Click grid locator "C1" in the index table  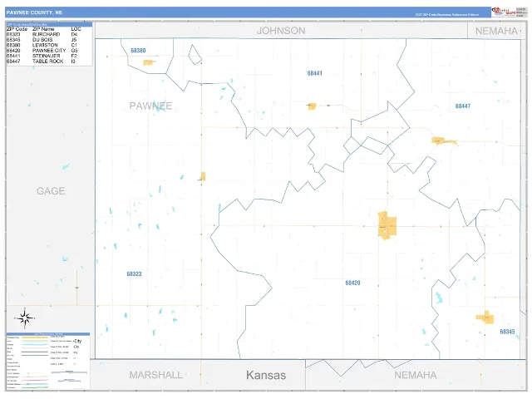(74, 45)
